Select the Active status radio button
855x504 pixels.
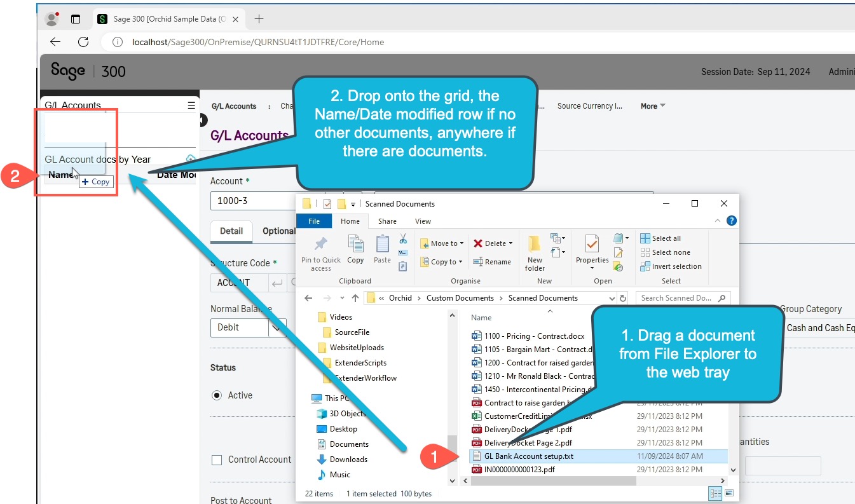point(217,395)
